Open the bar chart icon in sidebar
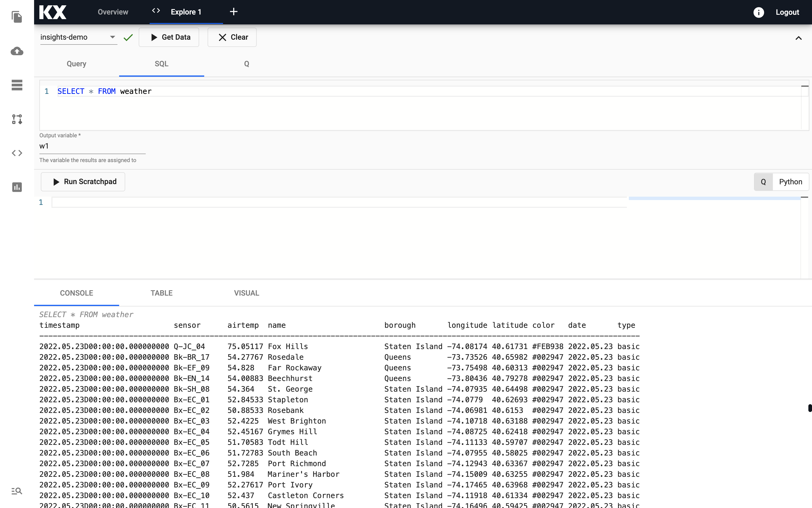 (x=17, y=187)
